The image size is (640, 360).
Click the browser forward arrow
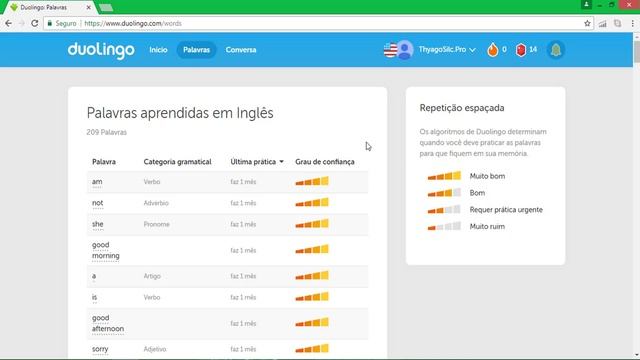coord(21,23)
